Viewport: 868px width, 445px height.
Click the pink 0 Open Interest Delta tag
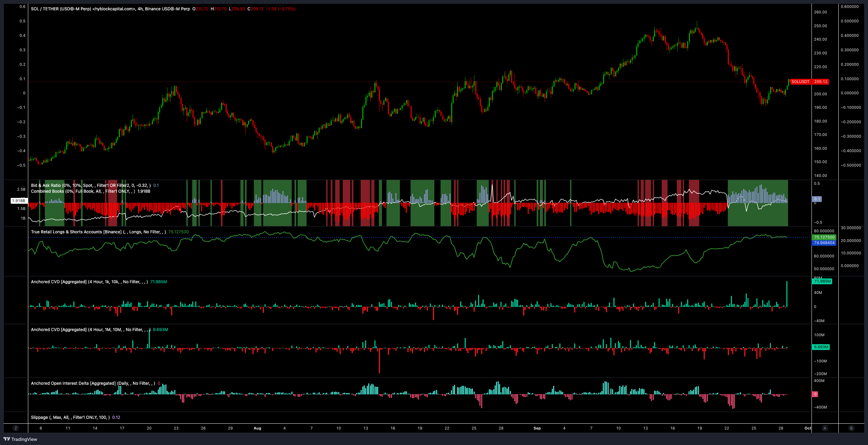pos(815,394)
